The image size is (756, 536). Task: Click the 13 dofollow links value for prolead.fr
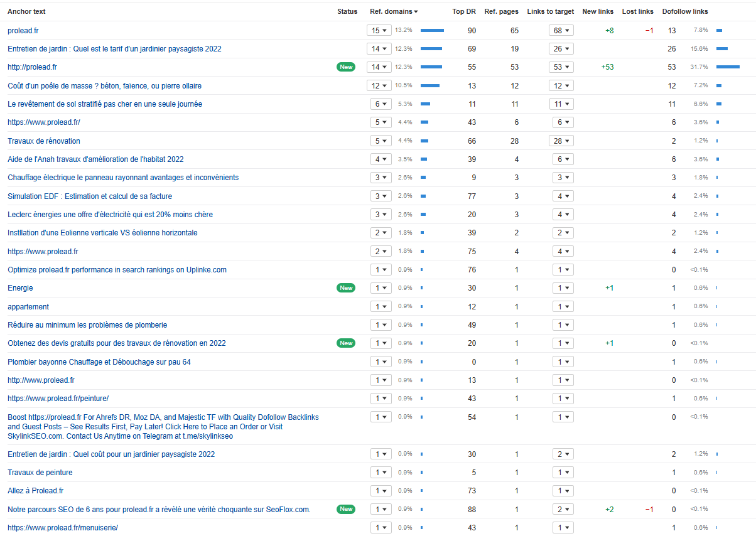point(672,31)
